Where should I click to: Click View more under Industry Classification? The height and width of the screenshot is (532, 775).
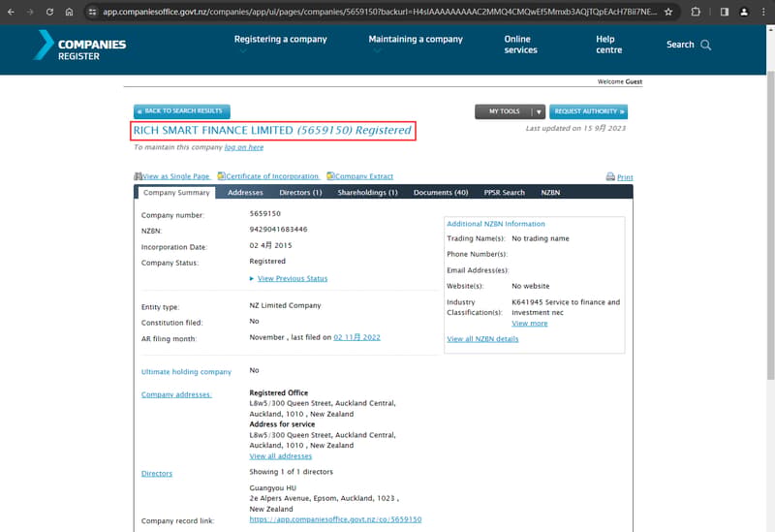pos(529,324)
